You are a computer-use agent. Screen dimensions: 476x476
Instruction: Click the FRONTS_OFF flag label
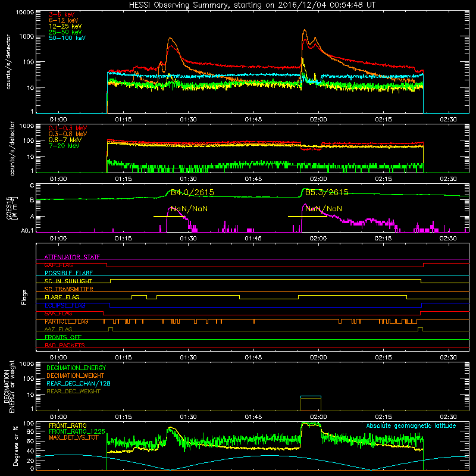pyautogui.click(x=63, y=337)
